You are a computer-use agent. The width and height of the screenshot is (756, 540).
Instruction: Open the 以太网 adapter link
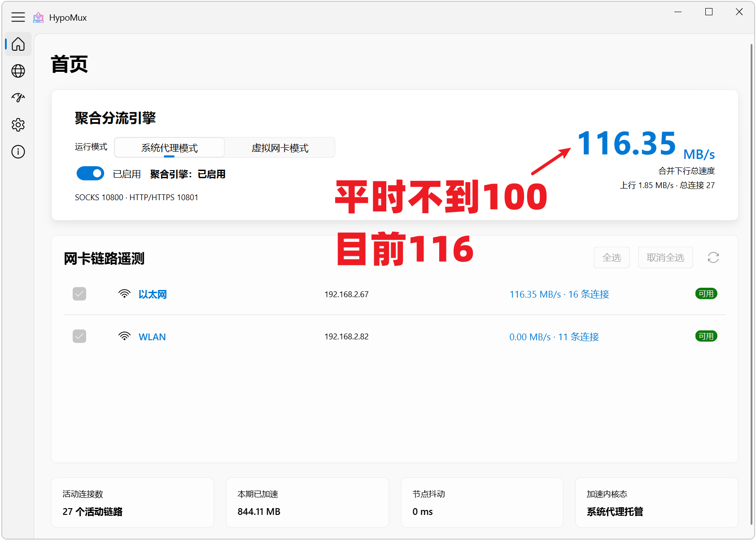point(153,294)
